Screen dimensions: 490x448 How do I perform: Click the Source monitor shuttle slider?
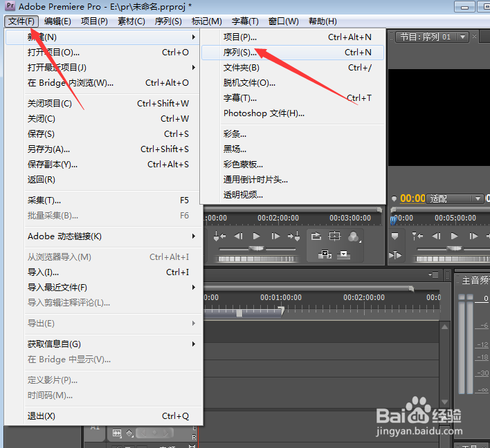click(257, 249)
